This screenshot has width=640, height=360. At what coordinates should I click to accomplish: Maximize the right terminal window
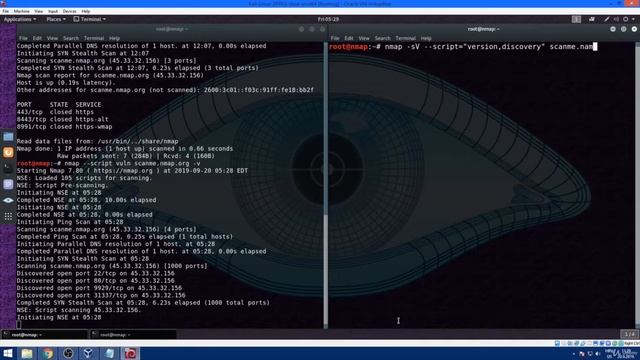click(x=624, y=29)
